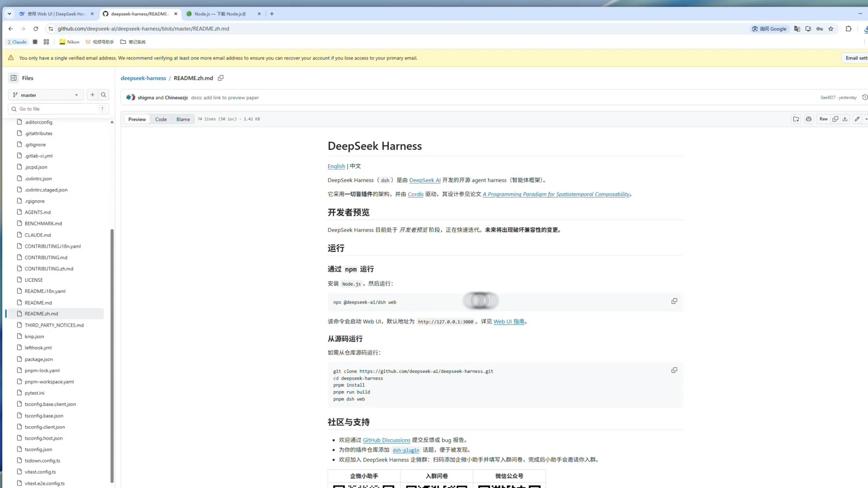
Task: Open lefthook.yml in the file tree
Action: pyautogui.click(x=38, y=348)
